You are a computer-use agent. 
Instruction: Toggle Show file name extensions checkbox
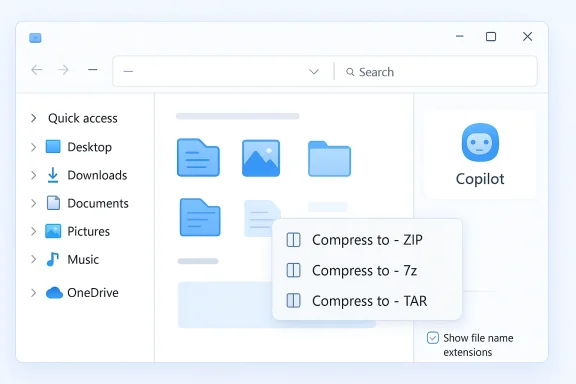pos(433,338)
